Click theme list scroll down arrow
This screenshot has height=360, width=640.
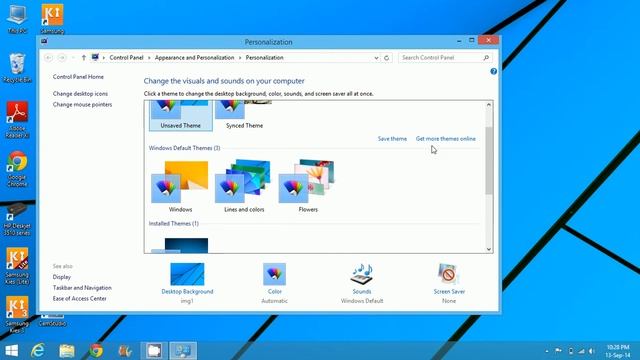point(489,249)
